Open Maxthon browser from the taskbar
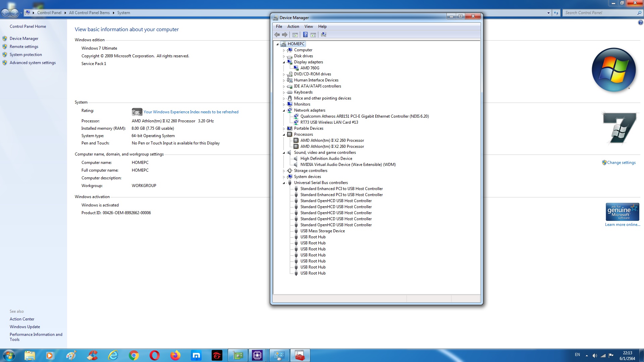644x362 pixels. (x=196, y=355)
